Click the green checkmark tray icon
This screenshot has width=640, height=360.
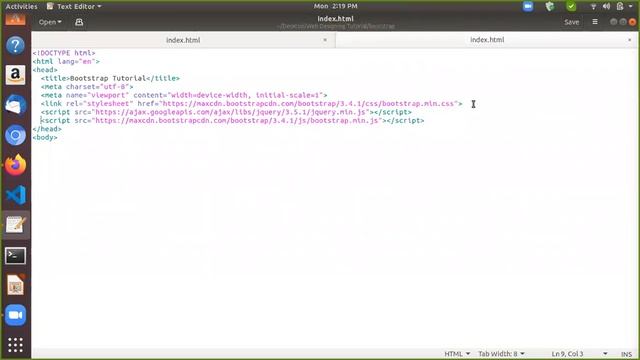coord(571,6)
